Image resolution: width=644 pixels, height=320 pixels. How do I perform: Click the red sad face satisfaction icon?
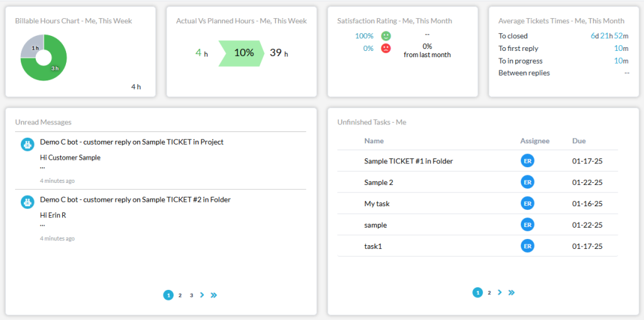pos(386,48)
